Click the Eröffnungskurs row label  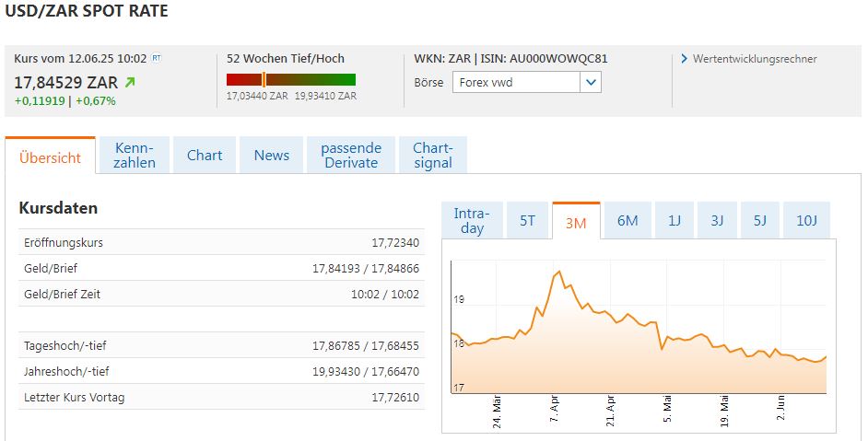click(63, 242)
